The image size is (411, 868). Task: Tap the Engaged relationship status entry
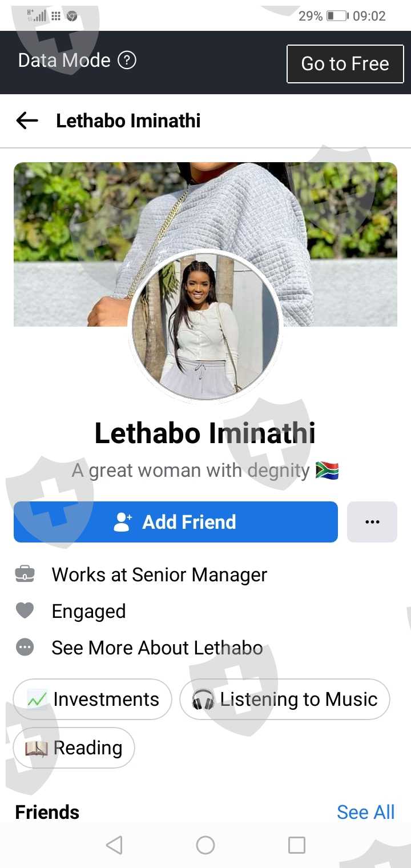88,611
